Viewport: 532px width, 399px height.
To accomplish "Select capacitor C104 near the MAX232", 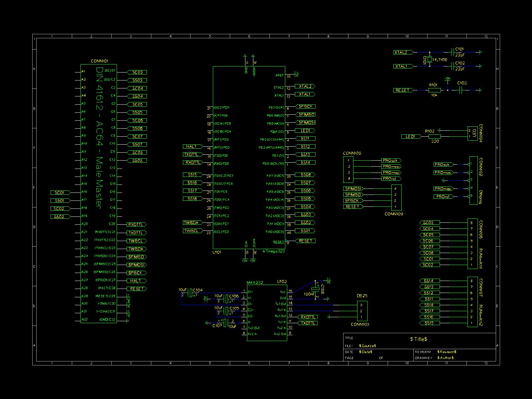I will [x=191, y=293].
